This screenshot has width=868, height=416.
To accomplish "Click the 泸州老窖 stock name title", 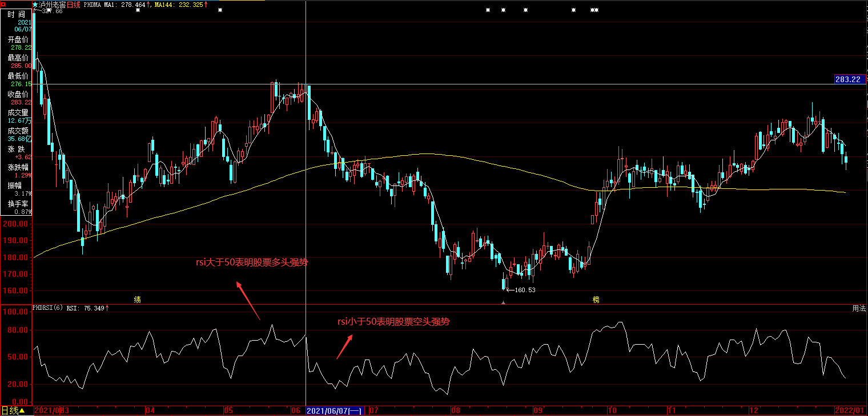I will [x=52, y=5].
